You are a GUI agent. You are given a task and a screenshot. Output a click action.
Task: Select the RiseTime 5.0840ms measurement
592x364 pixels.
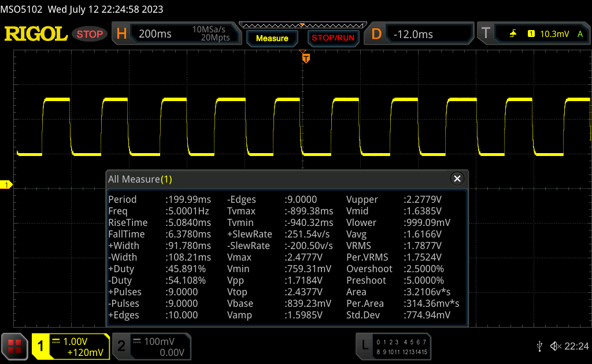point(160,222)
